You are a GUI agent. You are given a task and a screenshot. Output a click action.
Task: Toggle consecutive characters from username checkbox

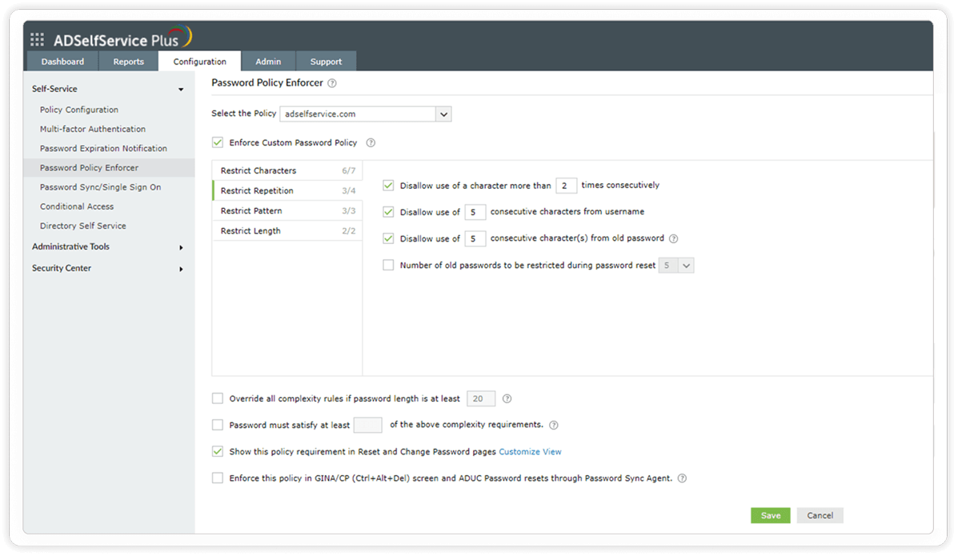click(x=388, y=212)
